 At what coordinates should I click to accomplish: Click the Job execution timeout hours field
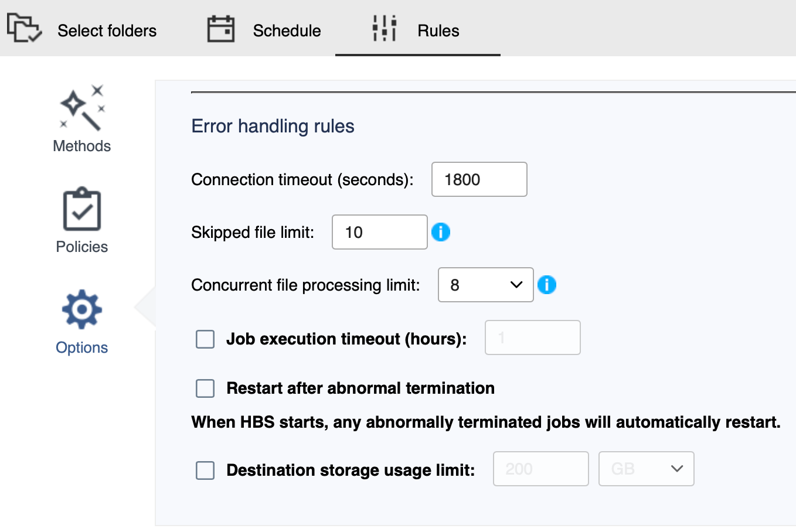click(533, 337)
